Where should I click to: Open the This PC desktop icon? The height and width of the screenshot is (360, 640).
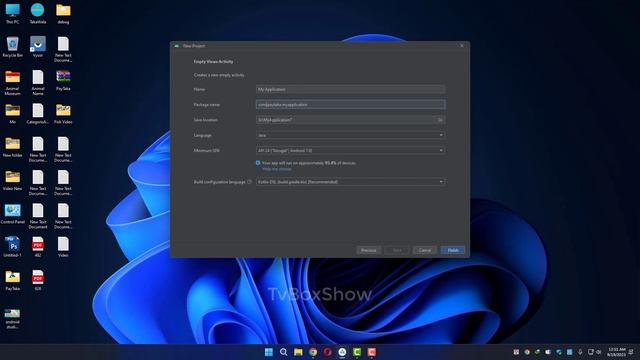point(12,13)
